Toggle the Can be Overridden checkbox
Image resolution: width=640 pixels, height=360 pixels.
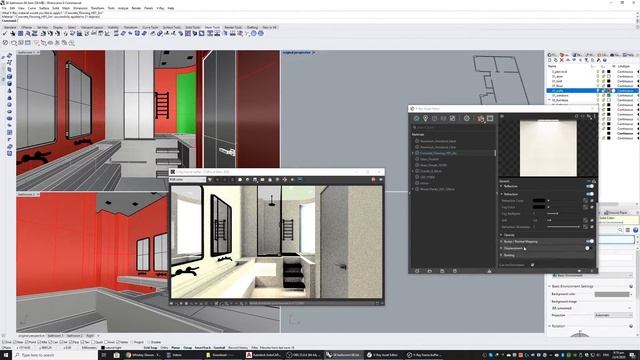tap(532, 265)
